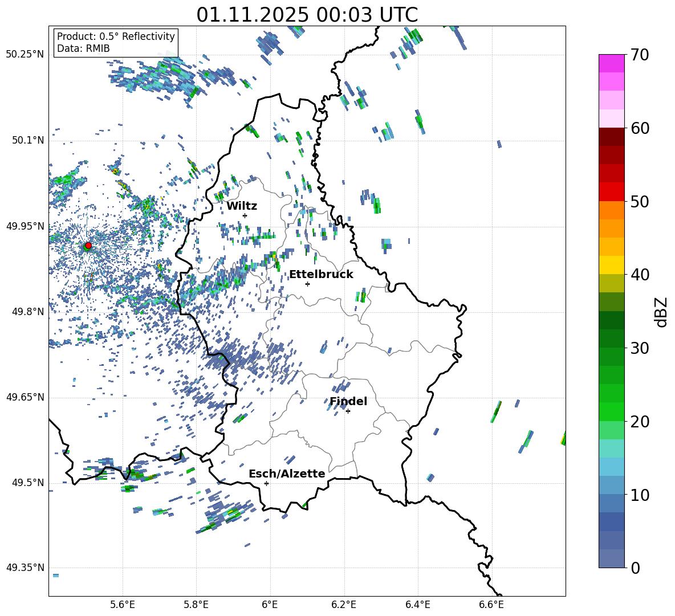Viewport: 675px width, 616px height.
Task: Click the 49.5°N latitude label
Action: point(27,483)
